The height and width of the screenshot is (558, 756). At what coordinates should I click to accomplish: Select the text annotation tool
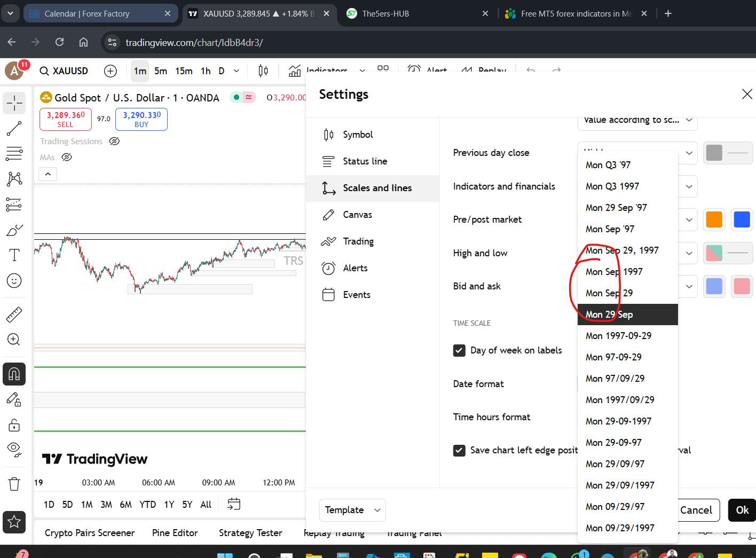click(x=14, y=255)
